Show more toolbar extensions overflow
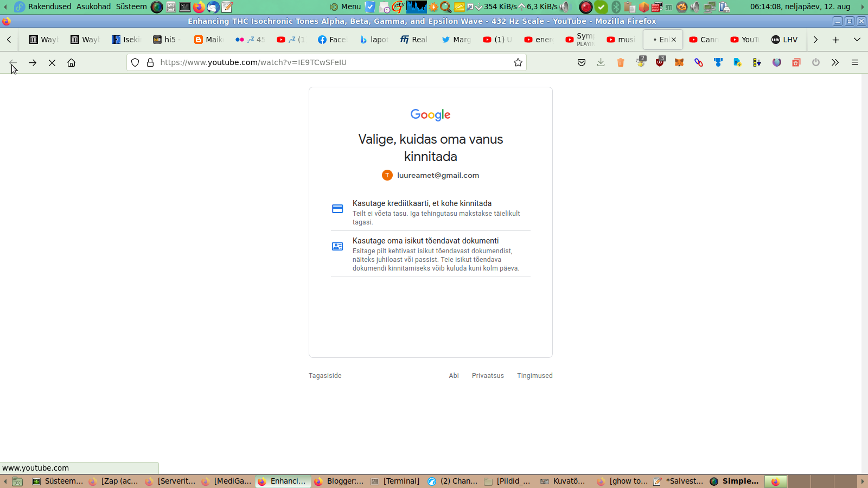Image resolution: width=868 pixels, height=488 pixels. pyautogui.click(x=835, y=62)
